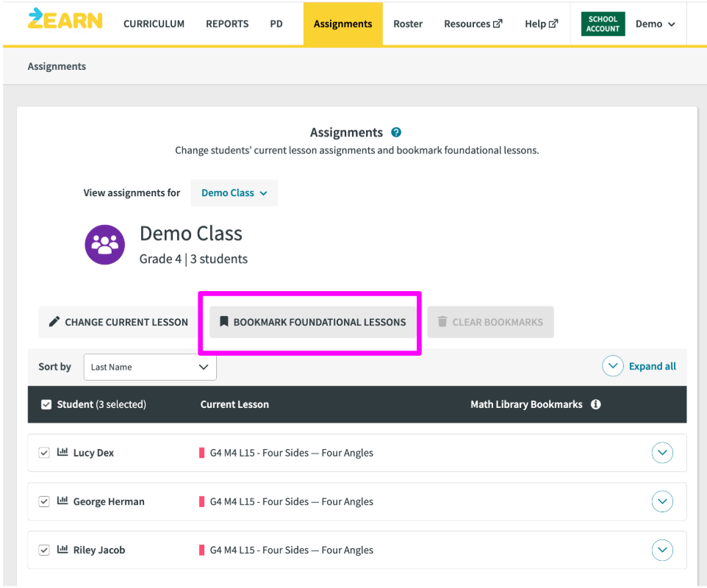
Task: Click George Herman's G4 M4 L15 lesson text
Action: coord(292,501)
